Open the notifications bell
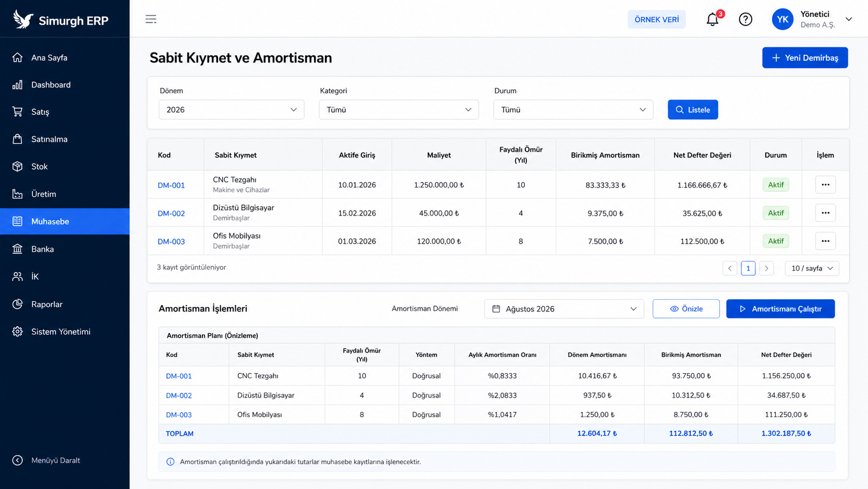 click(712, 20)
